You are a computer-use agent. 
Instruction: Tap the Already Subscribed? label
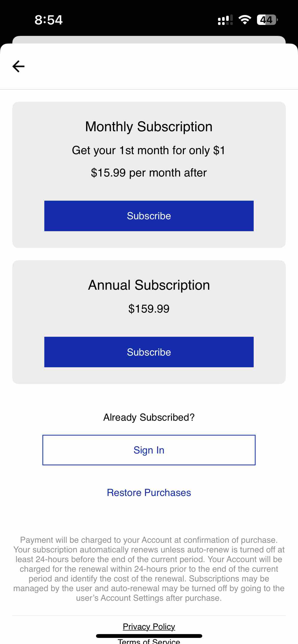[149, 417]
